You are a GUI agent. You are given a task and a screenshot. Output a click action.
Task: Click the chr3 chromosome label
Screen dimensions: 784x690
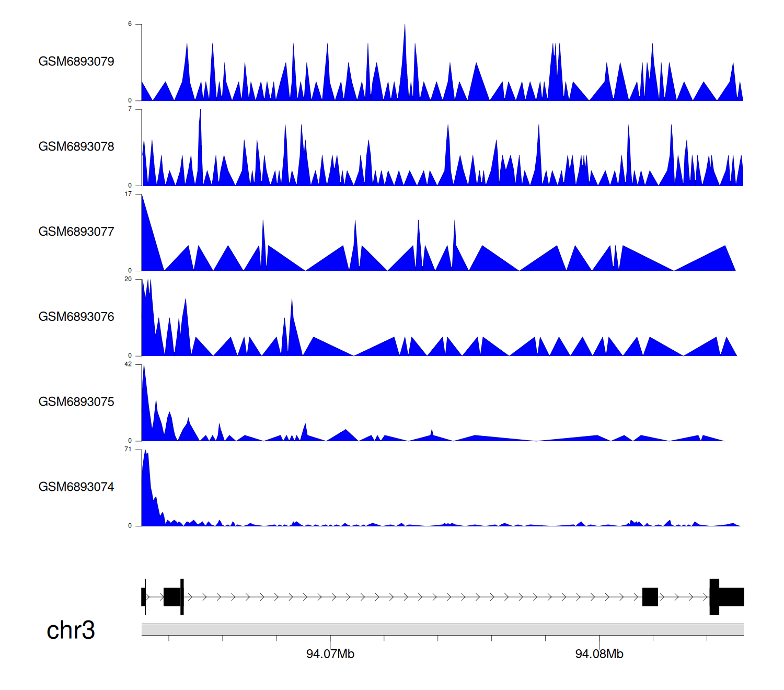tap(71, 630)
